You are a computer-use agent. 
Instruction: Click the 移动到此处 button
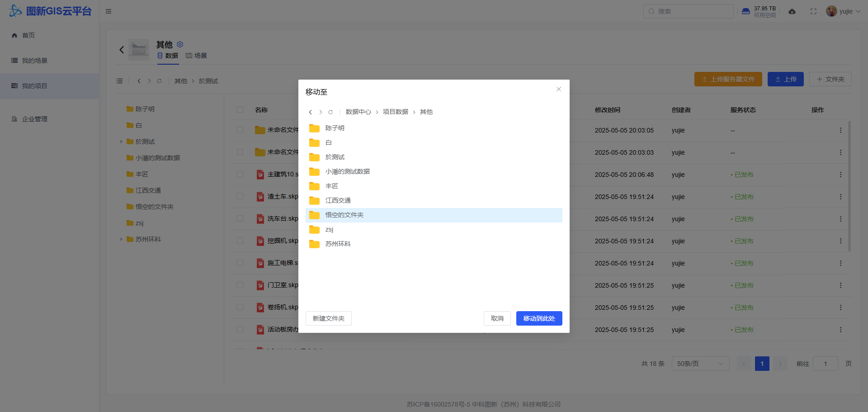coord(539,318)
